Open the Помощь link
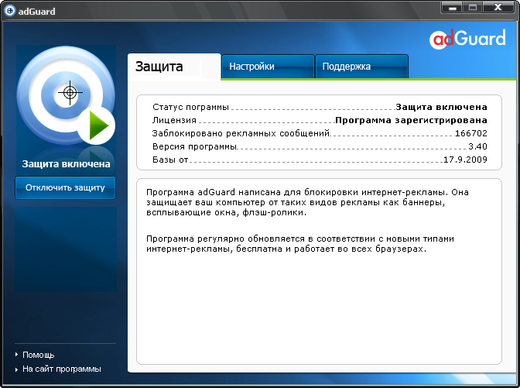Viewport: 520px width, 388px height. pyautogui.click(x=38, y=355)
